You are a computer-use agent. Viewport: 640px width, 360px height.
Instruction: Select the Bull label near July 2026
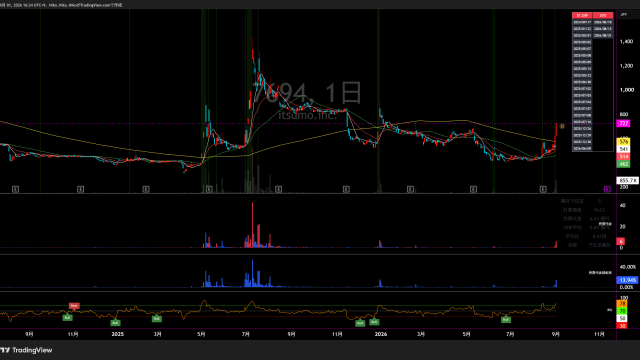coord(506,320)
